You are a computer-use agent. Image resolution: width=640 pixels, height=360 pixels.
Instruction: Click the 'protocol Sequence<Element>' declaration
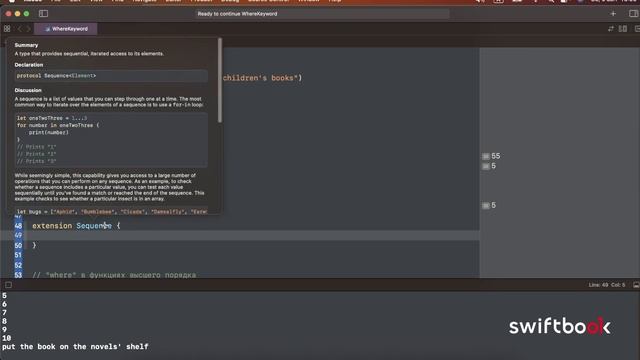pos(56,76)
